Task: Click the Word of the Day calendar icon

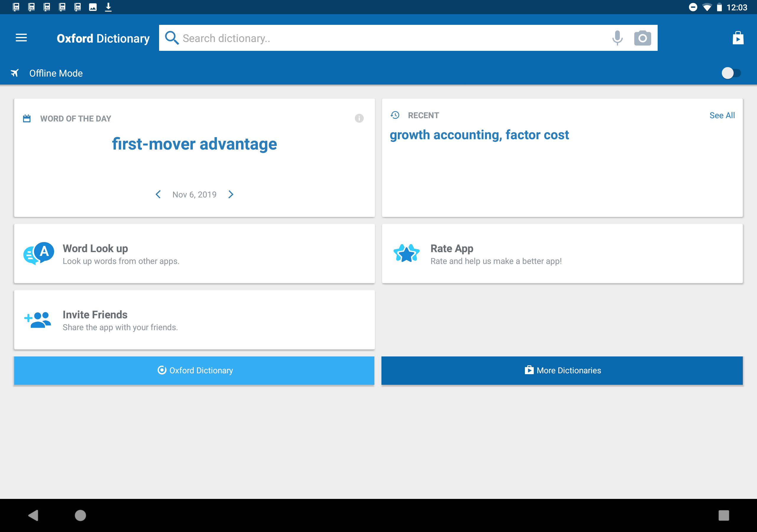Action: click(27, 118)
